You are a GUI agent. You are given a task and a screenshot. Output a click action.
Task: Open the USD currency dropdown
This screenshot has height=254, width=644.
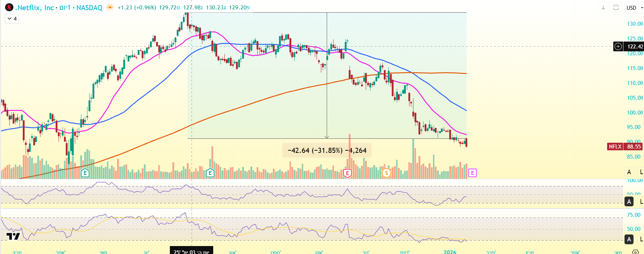634,8
